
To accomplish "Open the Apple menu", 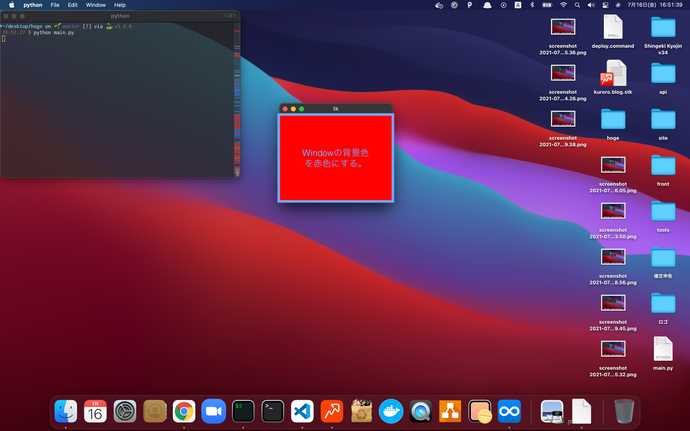I will pyautogui.click(x=12, y=5).
